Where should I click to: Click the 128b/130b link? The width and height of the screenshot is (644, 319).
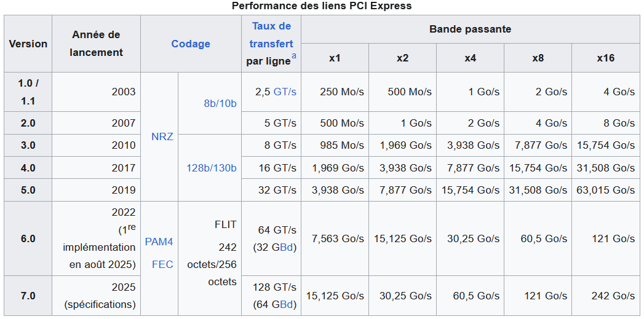tap(212, 168)
